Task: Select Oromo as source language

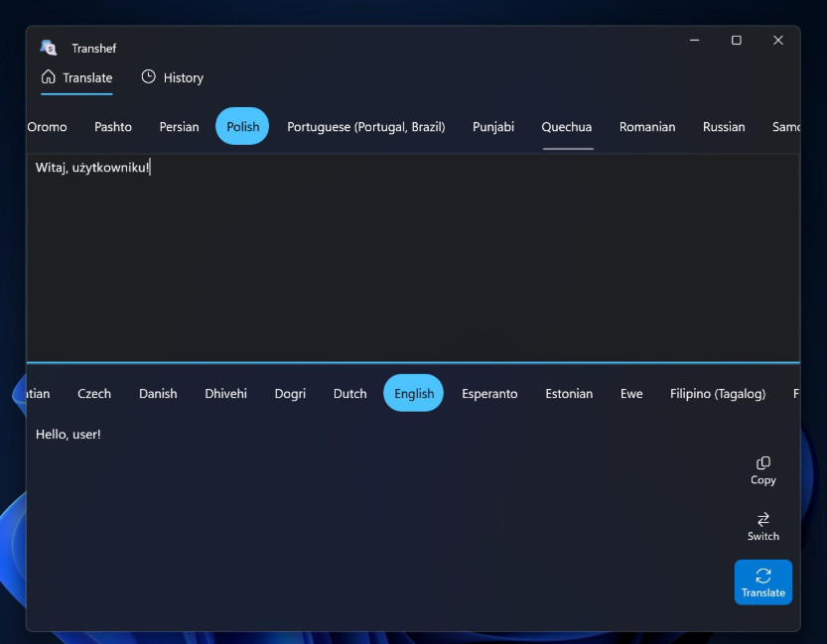Action: 47,127
